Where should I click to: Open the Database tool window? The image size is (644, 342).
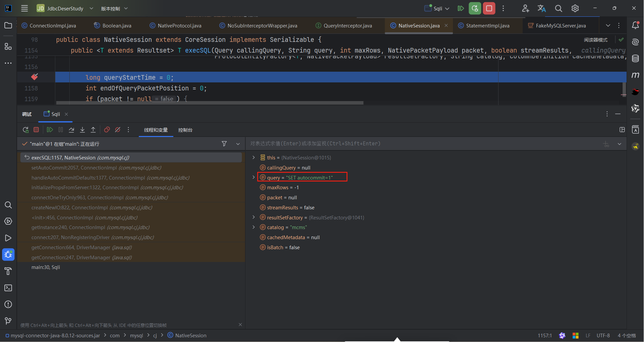[x=635, y=59]
